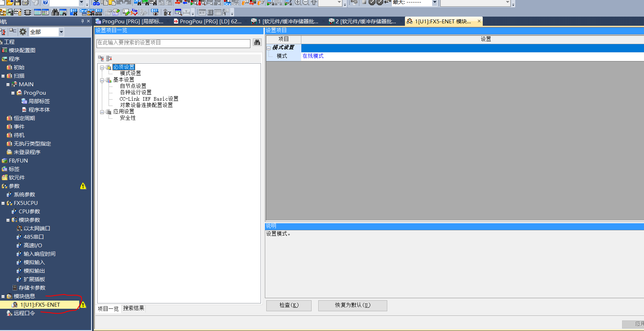Click the 恢复为默认(U) button

pyautogui.click(x=352, y=305)
